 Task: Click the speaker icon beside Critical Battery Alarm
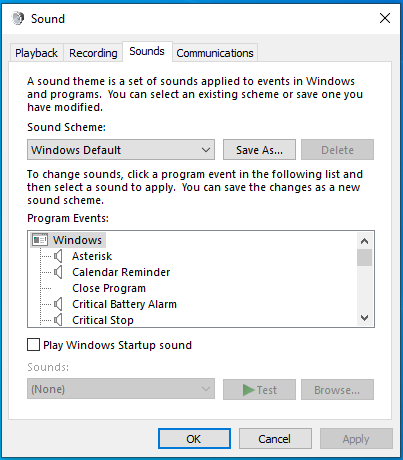tap(58, 304)
